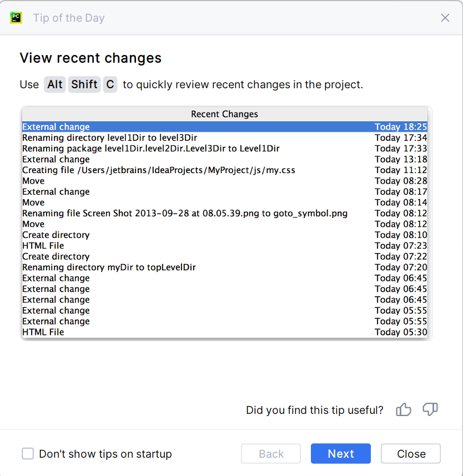The width and height of the screenshot is (463, 476).
Task: Click the Recent Changes header
Action: 224,114
